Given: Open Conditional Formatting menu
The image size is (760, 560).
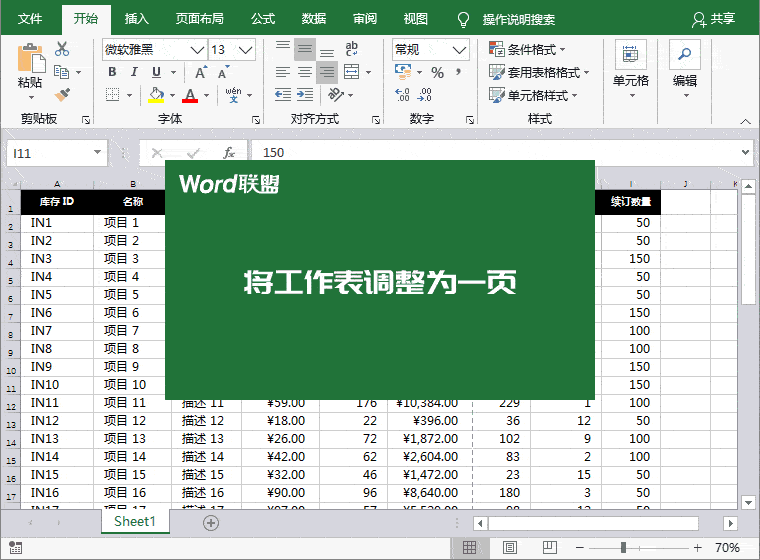Looking at the screenshot, I should click(527, 49).
